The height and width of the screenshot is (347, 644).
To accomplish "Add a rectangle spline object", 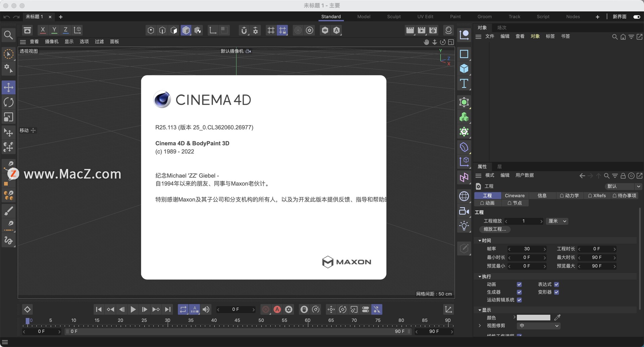I will pos(464,54).
